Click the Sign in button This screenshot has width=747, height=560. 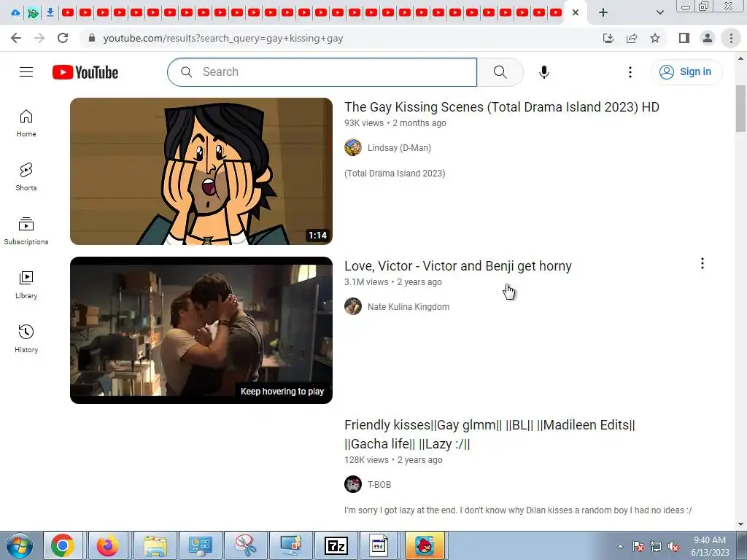686,72
